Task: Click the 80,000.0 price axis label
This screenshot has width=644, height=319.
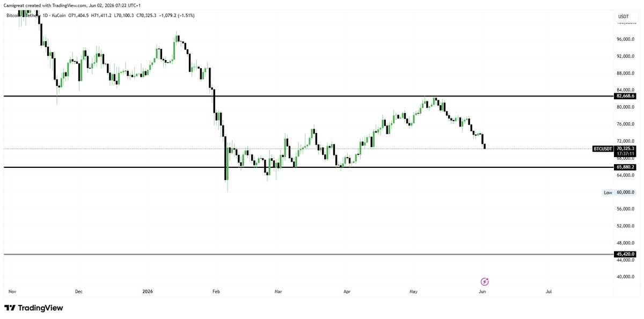Action: click(x=626, y=107)
